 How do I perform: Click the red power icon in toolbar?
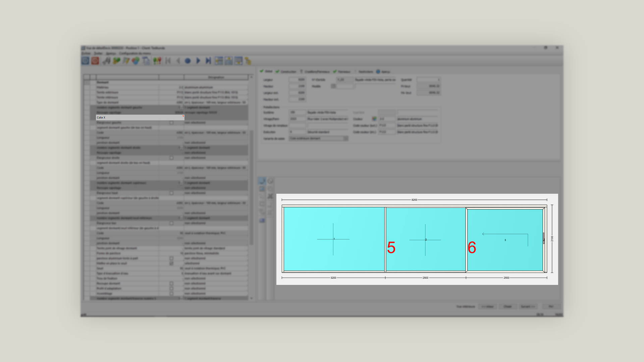pyautogui.click(x=95, y=61)
